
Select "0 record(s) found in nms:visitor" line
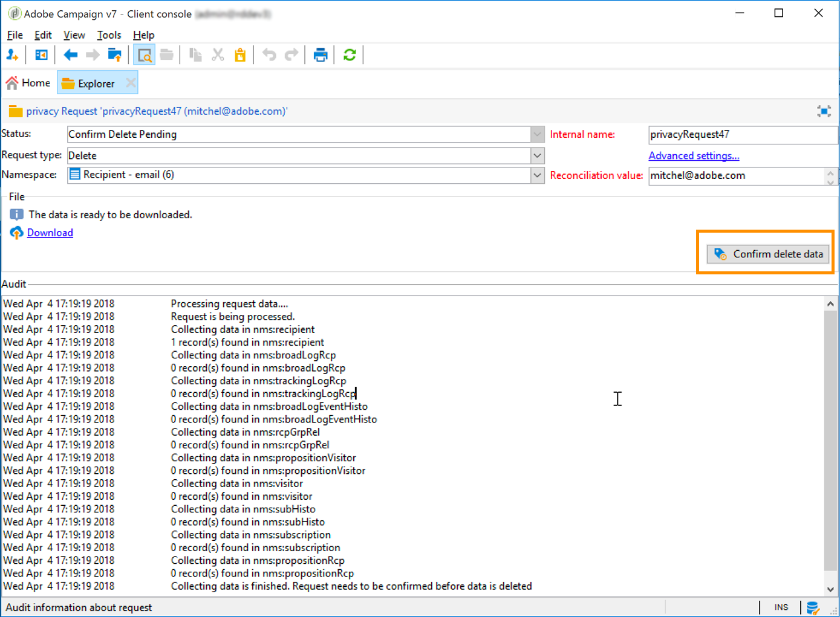[x=242, y=496]
